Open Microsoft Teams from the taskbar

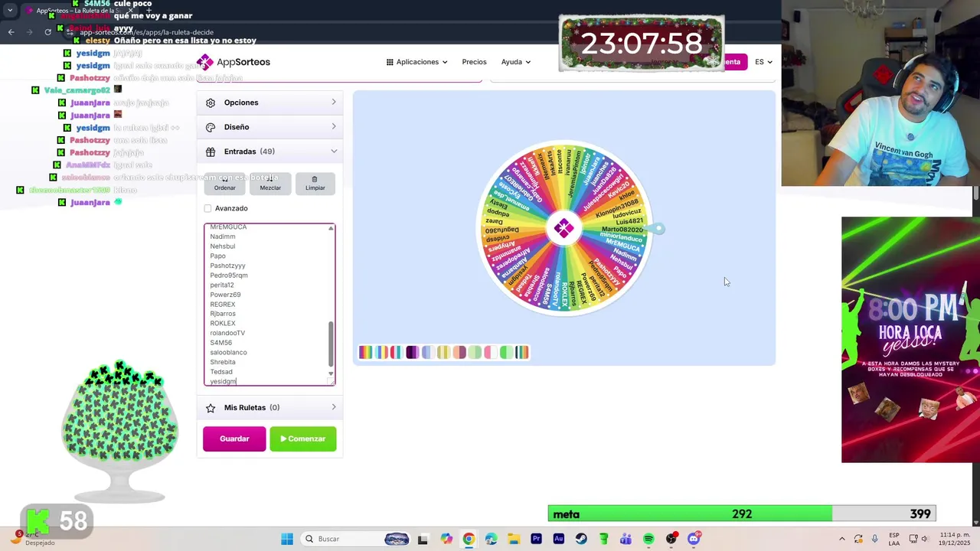tap(626, 539)
